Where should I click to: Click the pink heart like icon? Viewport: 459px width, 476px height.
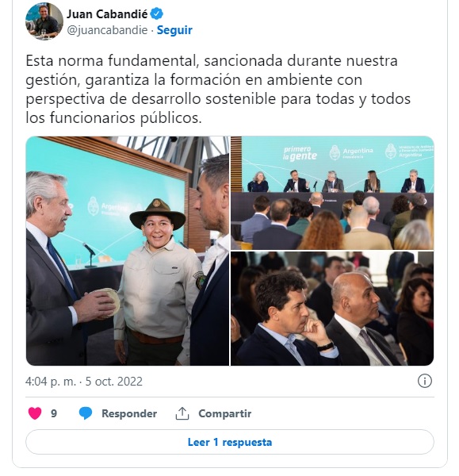pyautogui.click(x=35, y=413)
